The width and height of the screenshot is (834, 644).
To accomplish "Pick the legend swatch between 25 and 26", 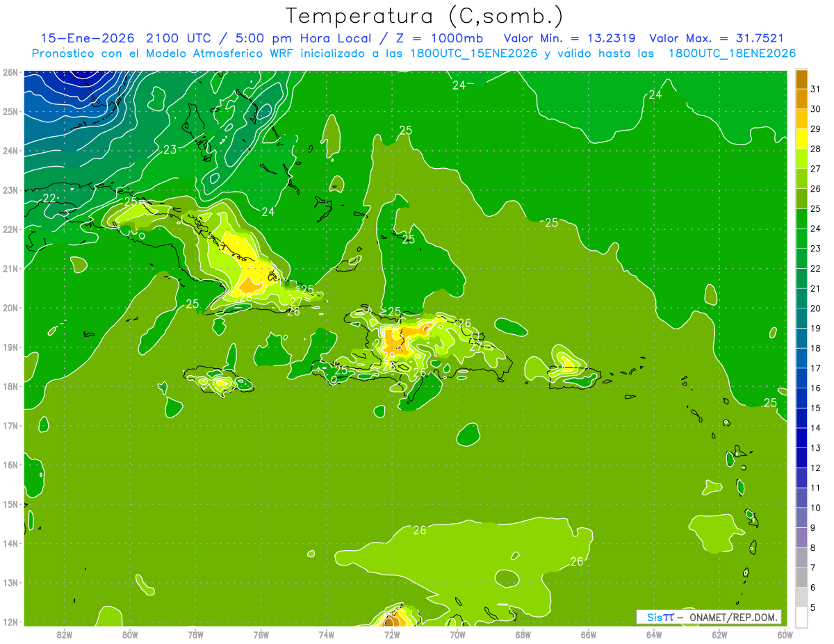I will pyautogui.click(x=801, y=199).
